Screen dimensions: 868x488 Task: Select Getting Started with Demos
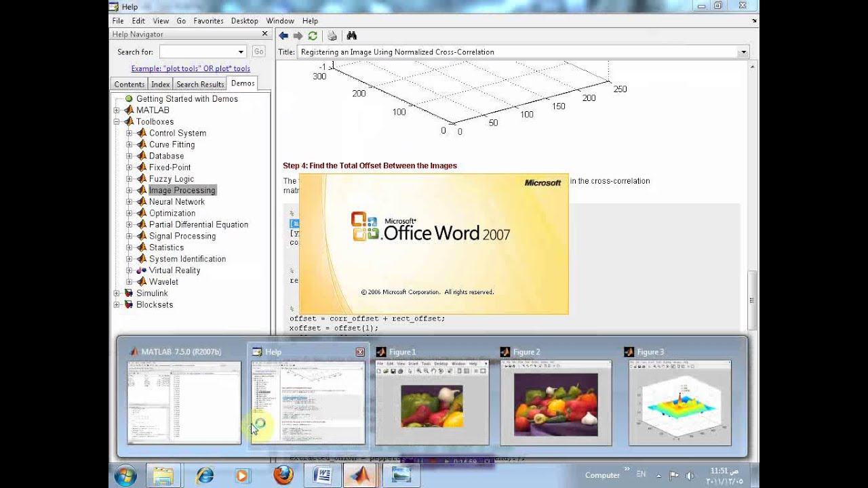click(186, 99)
